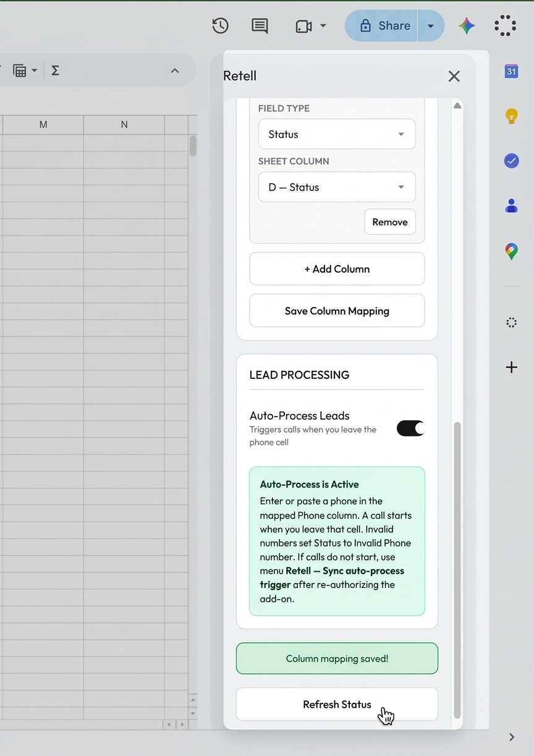534x756 pixels.
Task: Open Google Keep lightbulb icon
Action: click(x=511, y=116)
